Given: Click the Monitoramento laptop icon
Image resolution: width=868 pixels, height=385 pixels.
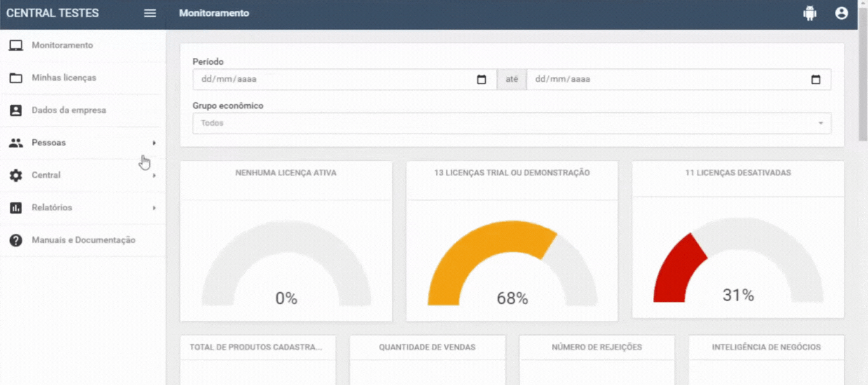Looking at the screenshot, I should pyautogui.click(x=16, y=46).
